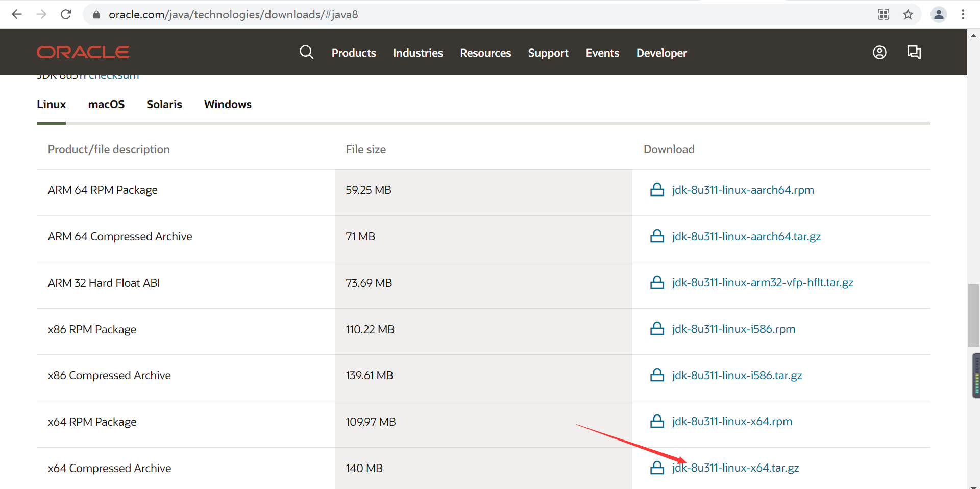This screenshot has height=489, width=980.
Task: Go back using browser back arrow
Action: [17, 14]
